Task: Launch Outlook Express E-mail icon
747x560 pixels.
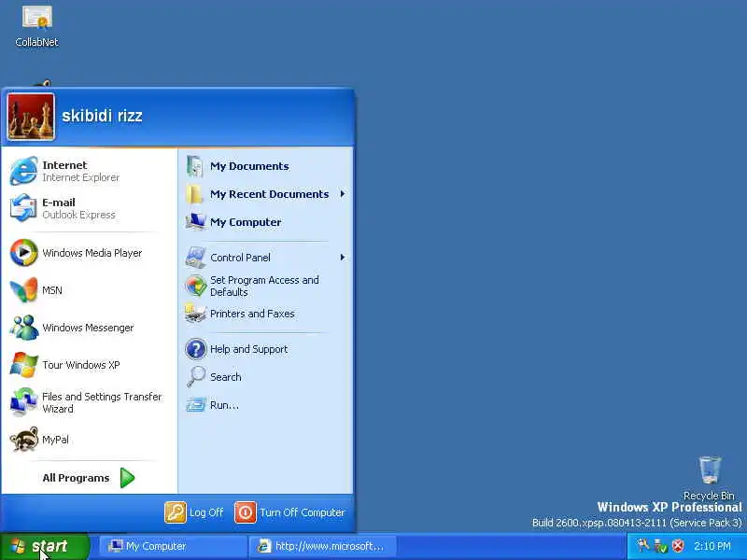Action: pos(22,208)
